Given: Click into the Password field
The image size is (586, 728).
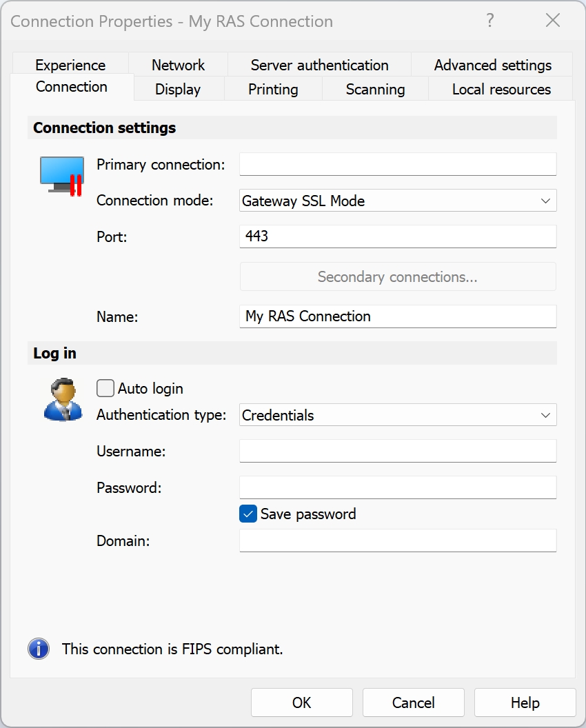Looking at the screenshot, I should [398, 487].
